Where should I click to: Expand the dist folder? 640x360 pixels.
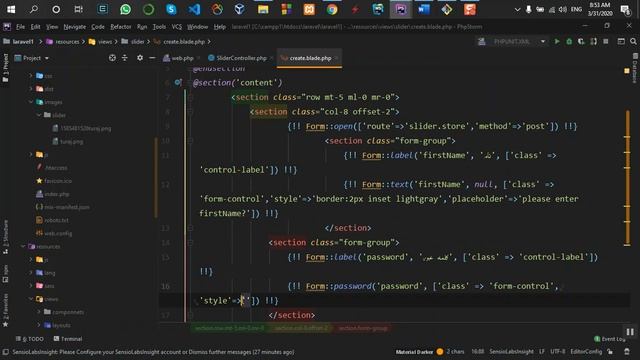(x=31, y=89)
